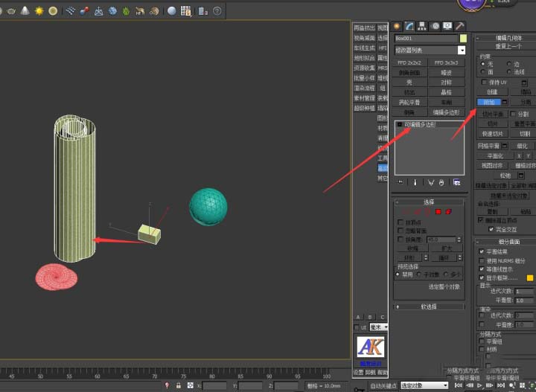Image resolution: width=536 pixels, height=392 pixels.
Task: Open the Display panel monitor tab
Action: (x=447, y=26)
